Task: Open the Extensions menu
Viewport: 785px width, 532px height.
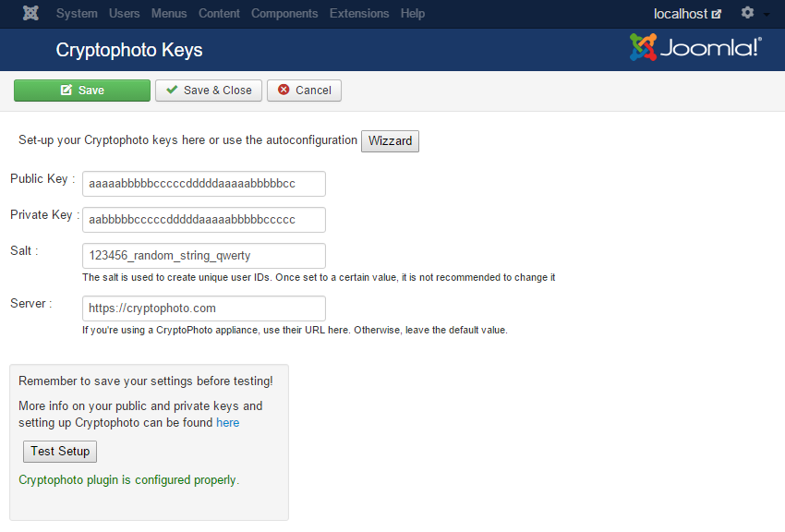Action: point(359,14)
